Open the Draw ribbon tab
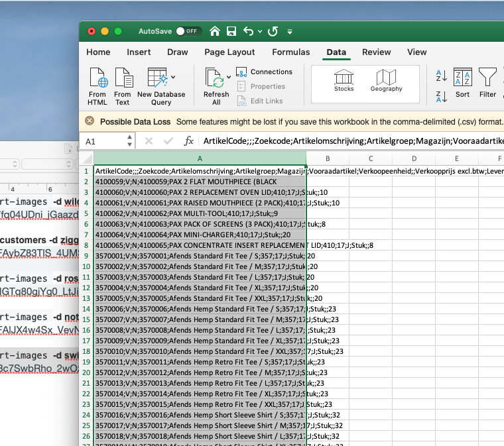 (178, 52)
